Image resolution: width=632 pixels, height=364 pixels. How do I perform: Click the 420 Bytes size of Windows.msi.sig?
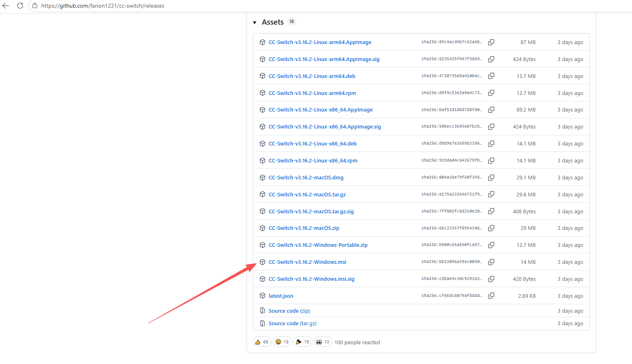coord(525,279)
